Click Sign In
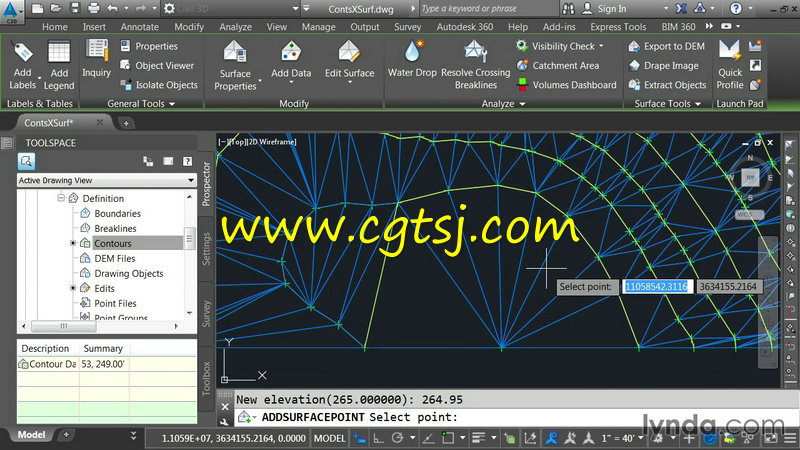The width and height of the screenshot is (800, 450). pos(604,8)
